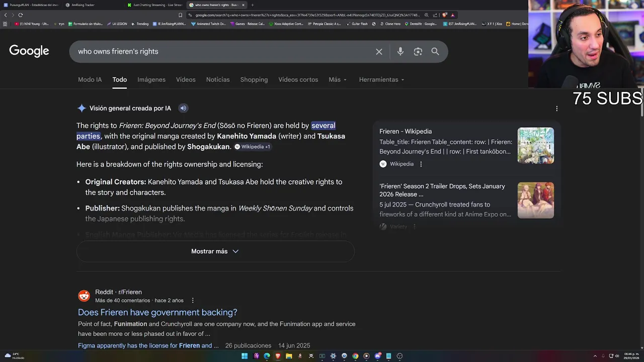This screenshot has height=362, width=644.
Task: Select the Imágenes results tab
Action: point(151,79)
